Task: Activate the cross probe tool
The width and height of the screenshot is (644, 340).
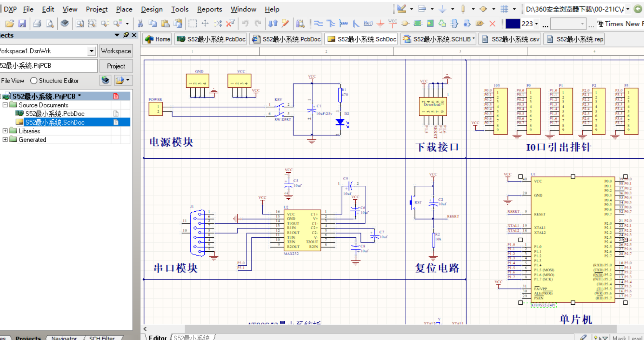Action: [285, 24]
